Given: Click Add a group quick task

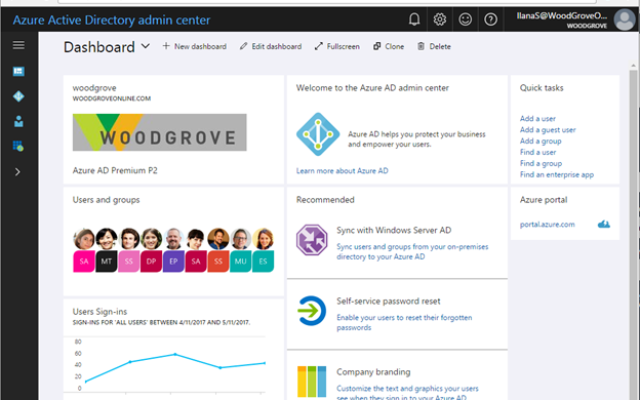Looking at the screenshot, I should coord(540,141).
